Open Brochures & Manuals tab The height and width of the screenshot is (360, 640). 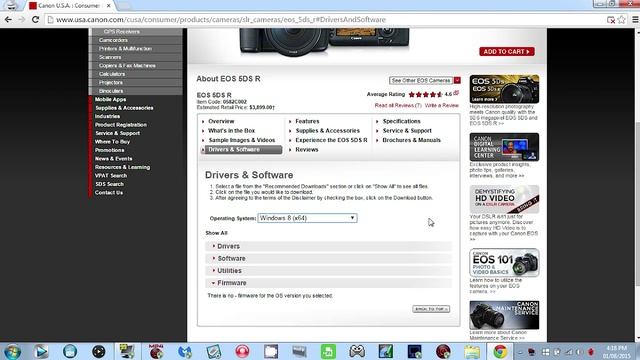pos(411,140)
